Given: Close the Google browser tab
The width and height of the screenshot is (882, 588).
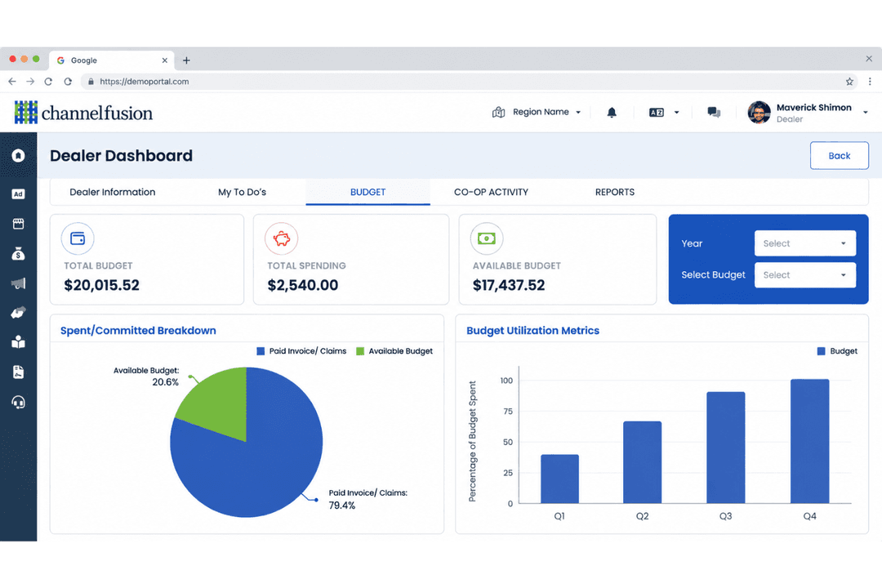Looking at the screenshot, I should tap(165, 60).
